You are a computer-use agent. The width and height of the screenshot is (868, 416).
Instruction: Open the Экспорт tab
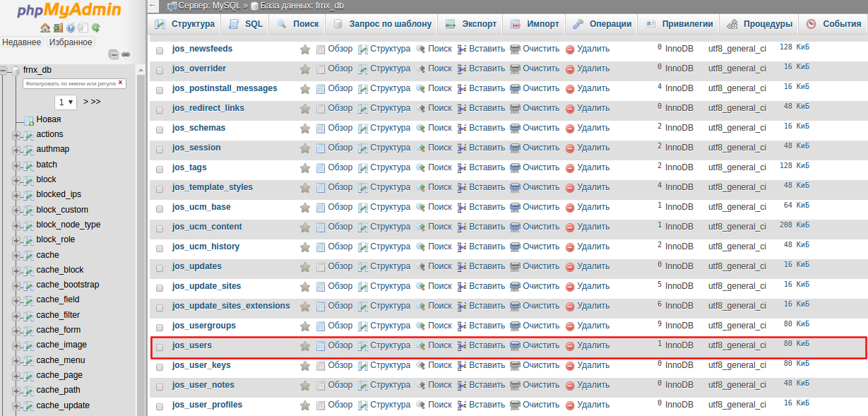(x=470, y=24)
